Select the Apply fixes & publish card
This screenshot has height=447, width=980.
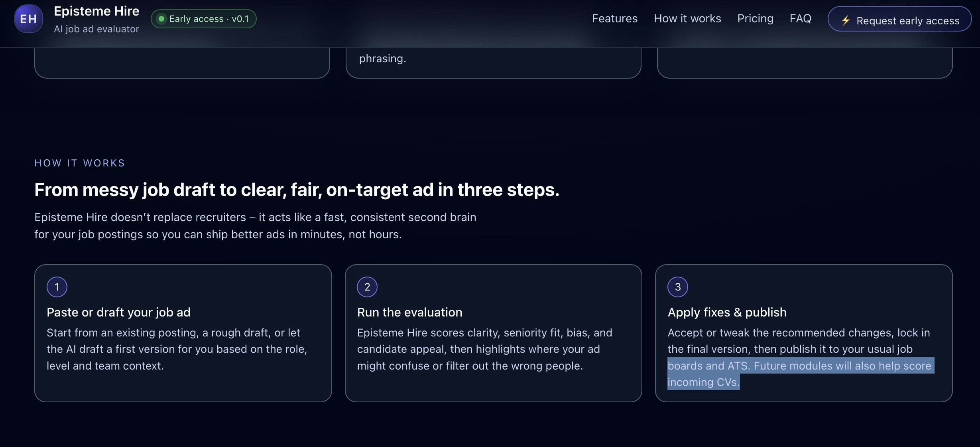pos(804,333)
